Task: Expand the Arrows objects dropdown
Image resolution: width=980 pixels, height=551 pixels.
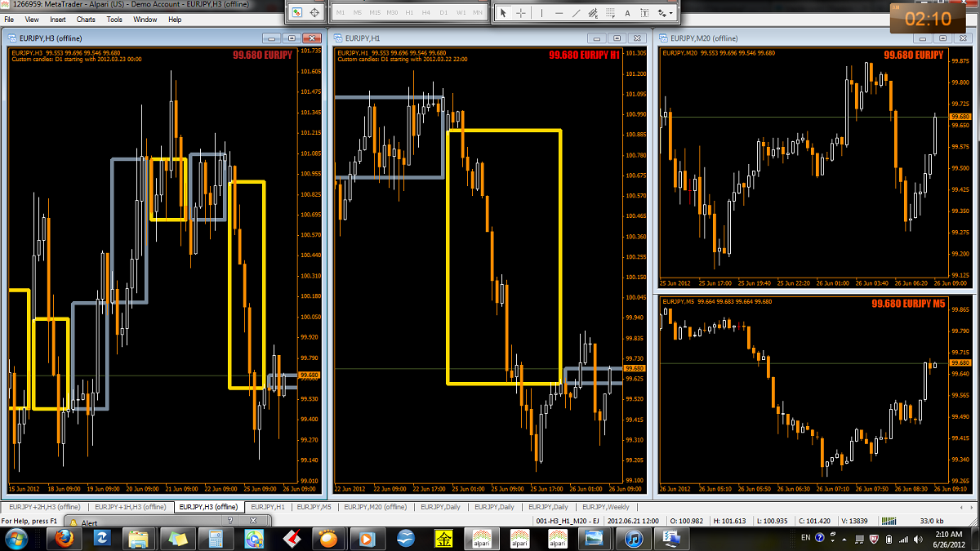Action: 665,13
